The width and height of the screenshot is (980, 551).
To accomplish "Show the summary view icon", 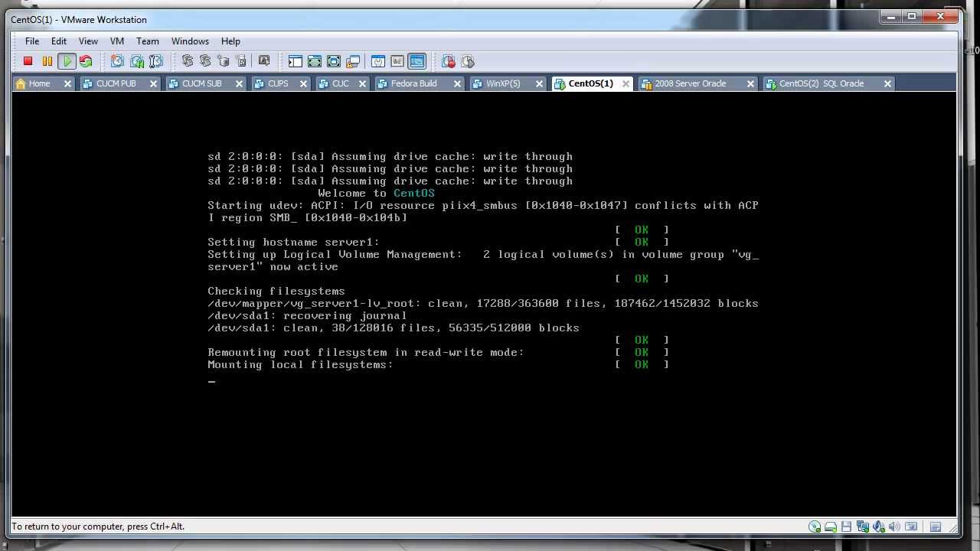I will pyautogui.click(x=378, y=61).
